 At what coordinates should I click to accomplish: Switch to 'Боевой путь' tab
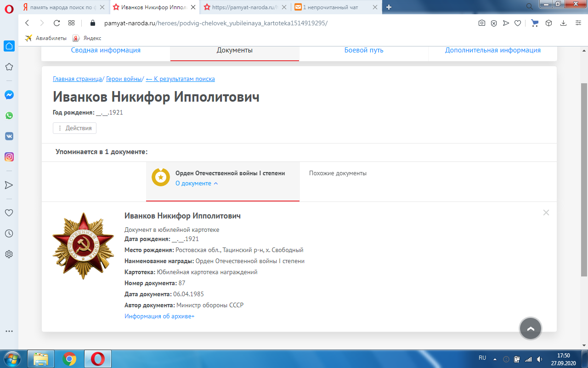[363, 50]
